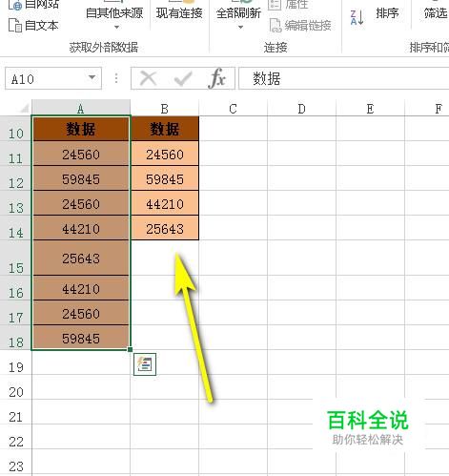Click cell A18 with value 59845
Screen dimensions: 449x476
tap(81, 338)
